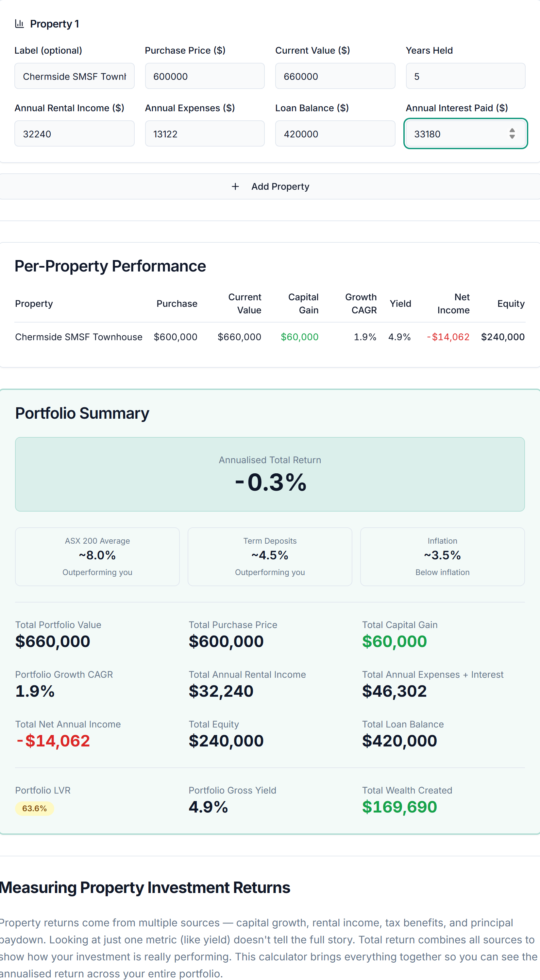Image resolution: width=540 pixels, height=980 pixels.
Task: Click the Inflation comparison card
Action: pyautogui.click(x=442, y=556)
